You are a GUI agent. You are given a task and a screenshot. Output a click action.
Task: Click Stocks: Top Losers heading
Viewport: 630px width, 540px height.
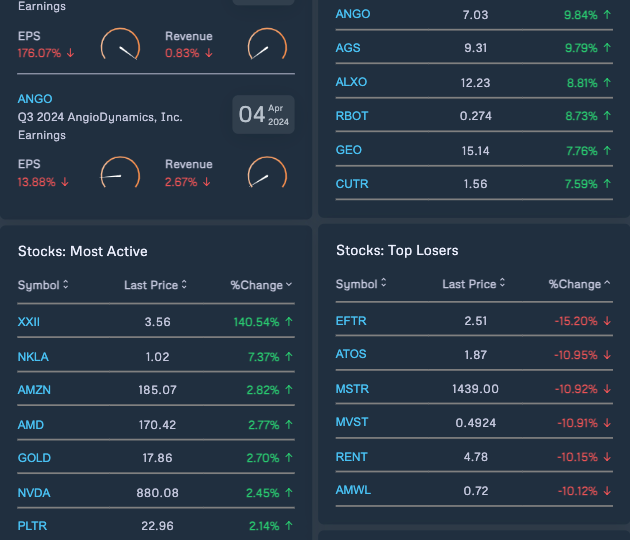[397, 250]
